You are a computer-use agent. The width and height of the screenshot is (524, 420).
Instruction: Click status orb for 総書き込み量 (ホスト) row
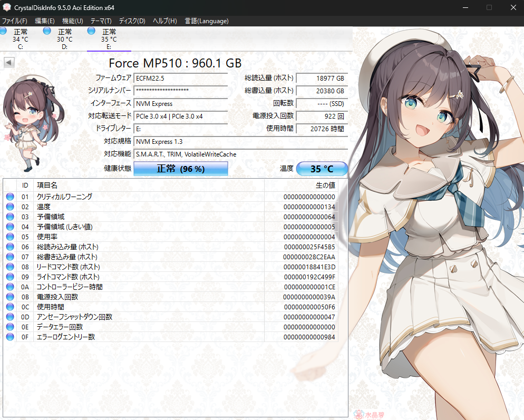click(x=10, y=257)
